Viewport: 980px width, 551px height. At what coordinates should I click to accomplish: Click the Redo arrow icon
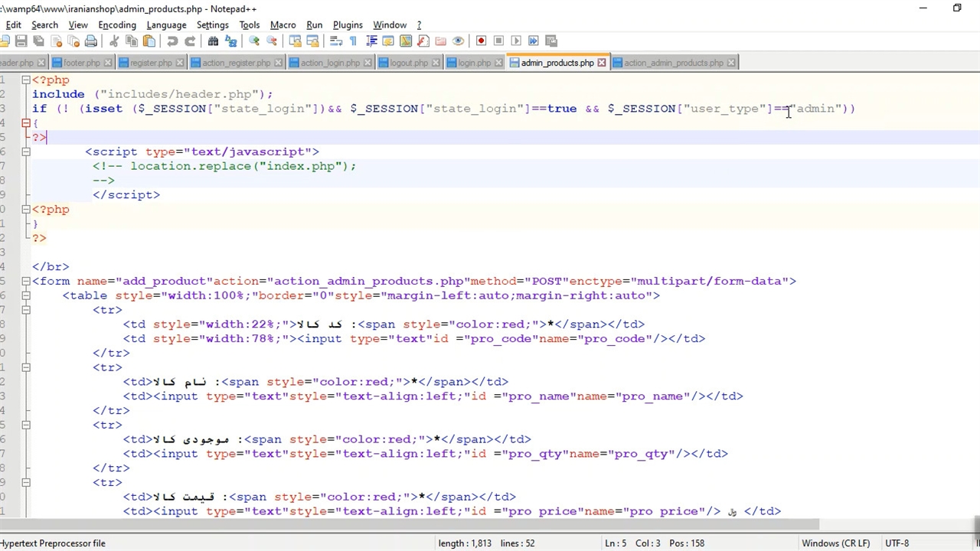190,41
